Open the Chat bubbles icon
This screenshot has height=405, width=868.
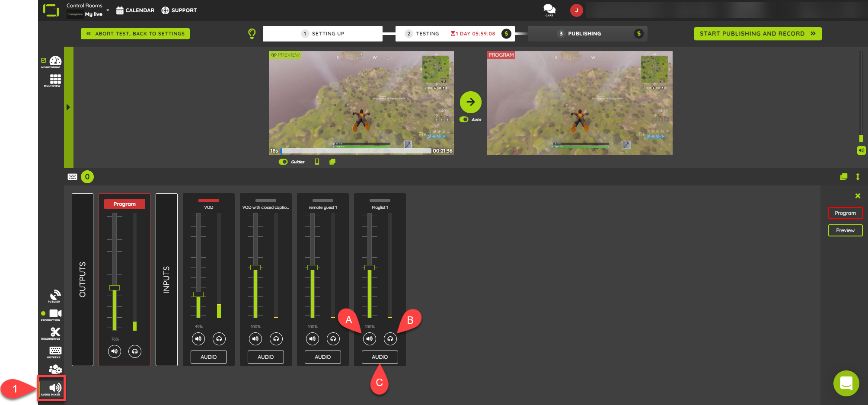pos(549,9)
